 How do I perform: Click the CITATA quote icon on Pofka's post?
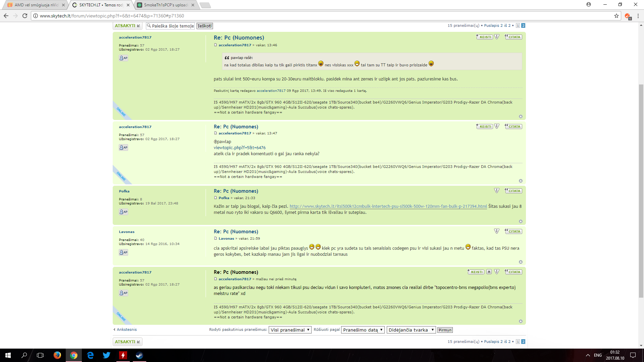click(513, 191)
